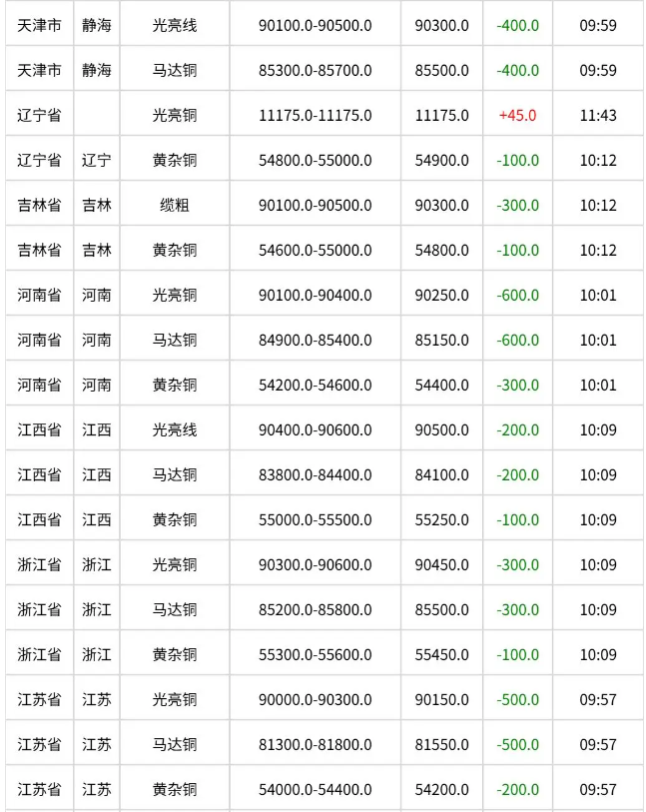Select range 84900.0-85400.0 for 河南 马达铜
The image size is (646, 812).
point(316,341)
